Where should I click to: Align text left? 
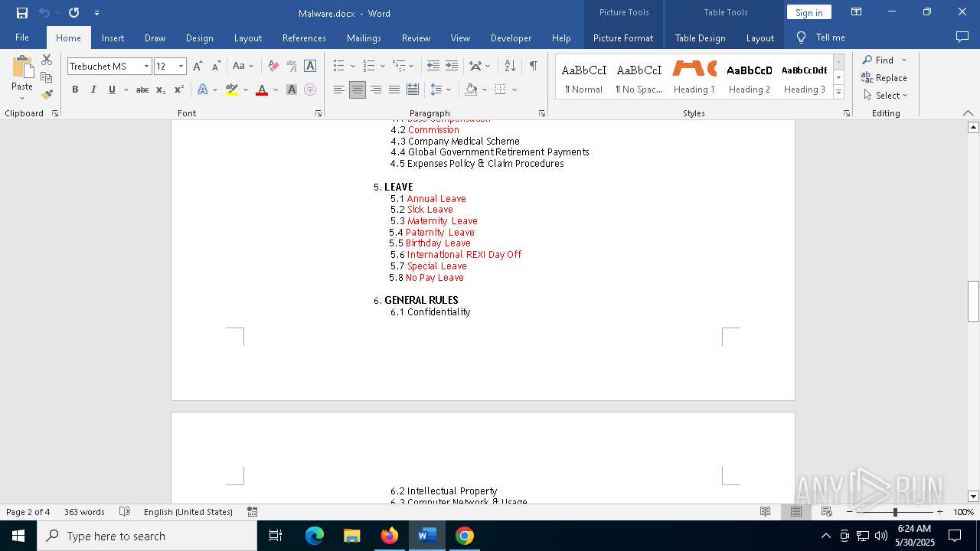point(339,90)
